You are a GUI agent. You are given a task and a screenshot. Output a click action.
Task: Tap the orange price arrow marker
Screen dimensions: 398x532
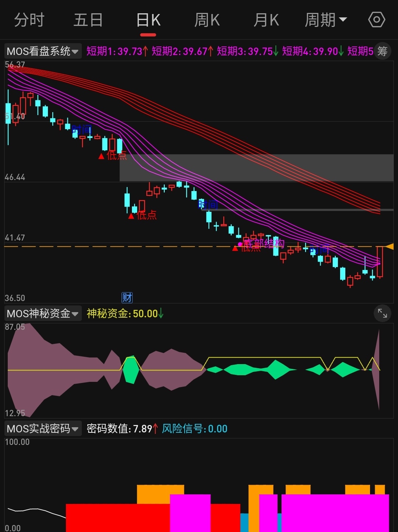(389, 246)
